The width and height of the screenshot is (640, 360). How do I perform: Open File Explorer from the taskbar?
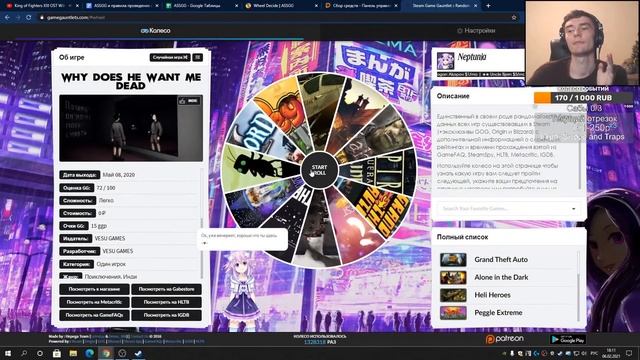[x=73, y=353]
